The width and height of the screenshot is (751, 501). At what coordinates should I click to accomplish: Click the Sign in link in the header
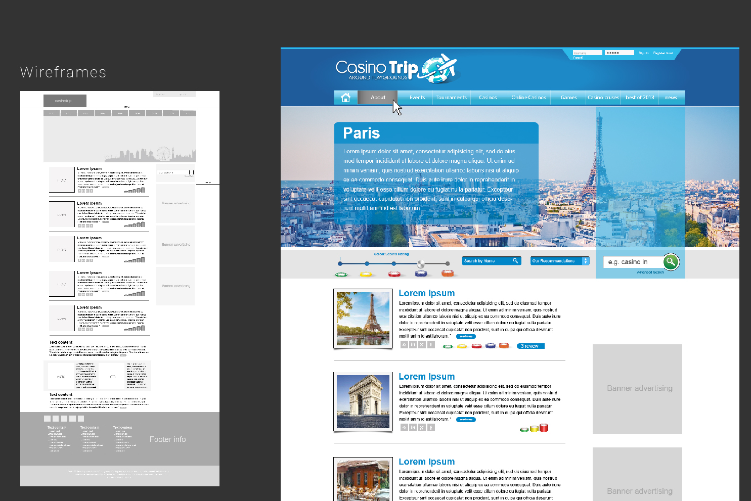tap(644, 53)
